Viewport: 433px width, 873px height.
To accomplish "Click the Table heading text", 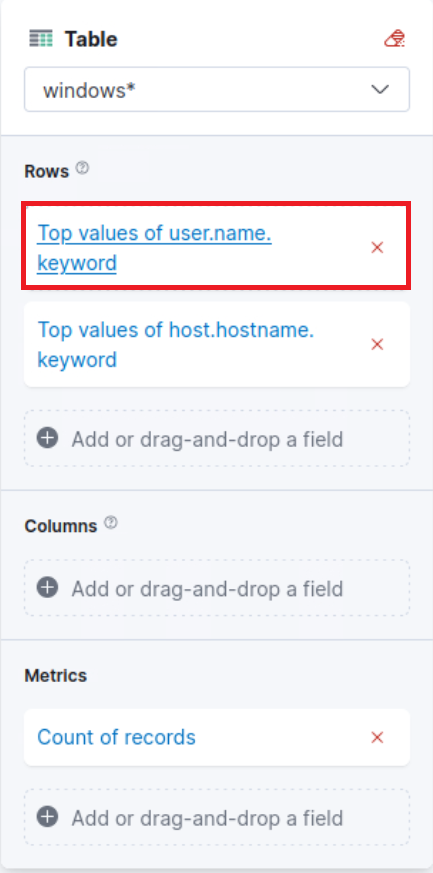I will click(91, 40).
